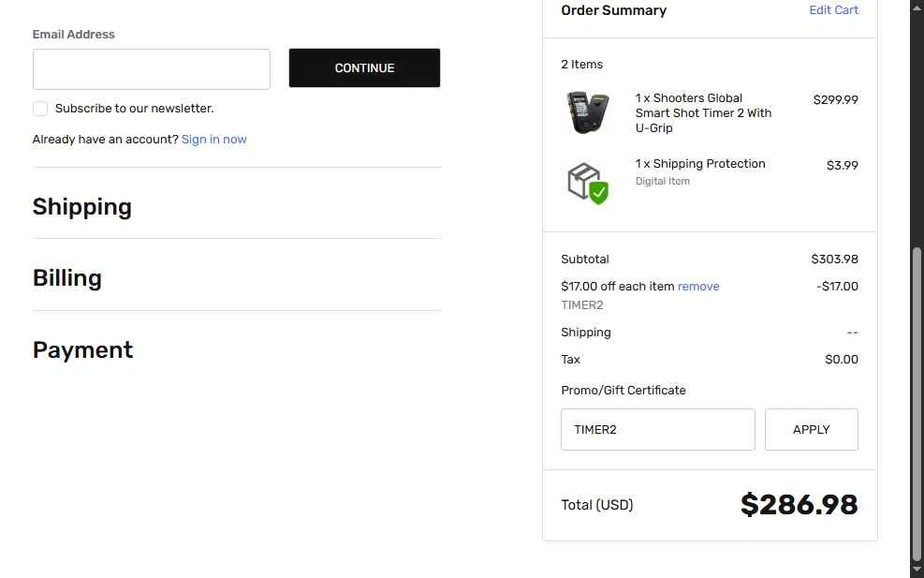The height and width of the screenshot is (578, 924).
Task: Click the Smart Shot Timer 2 product thumbnail
Action: coord(588,112)
